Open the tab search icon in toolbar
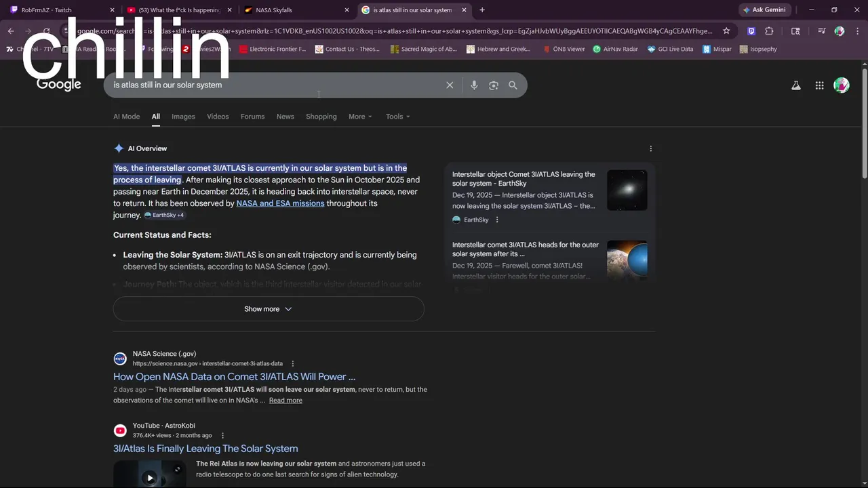Screen dimensions: 868x488 click(795, 31)
